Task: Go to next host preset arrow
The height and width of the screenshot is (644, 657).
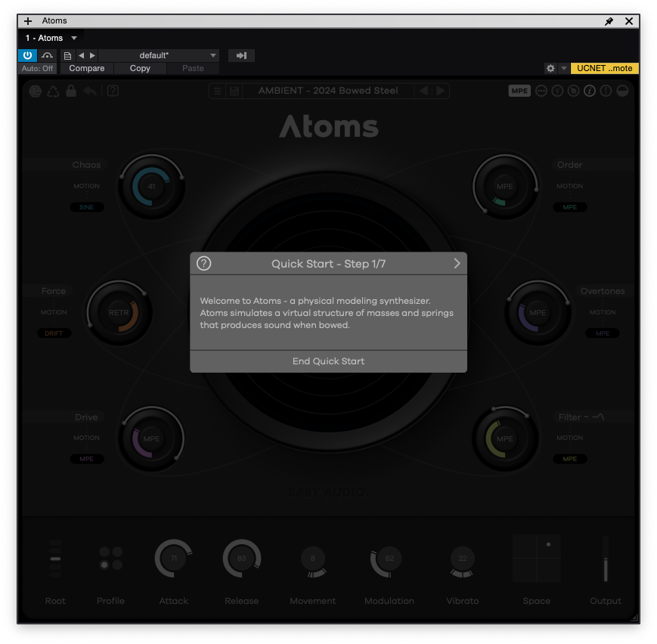Action: 92,55
